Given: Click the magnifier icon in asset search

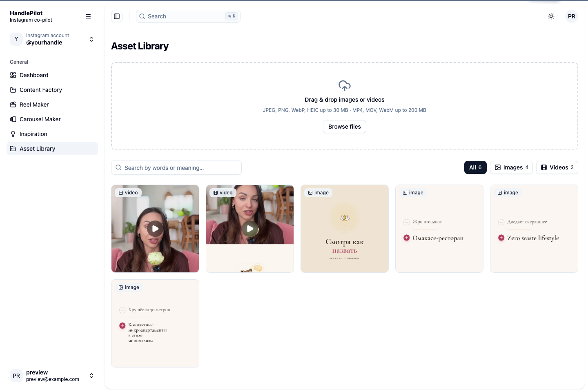Looking at the screenshot, I should coord(118,167).
